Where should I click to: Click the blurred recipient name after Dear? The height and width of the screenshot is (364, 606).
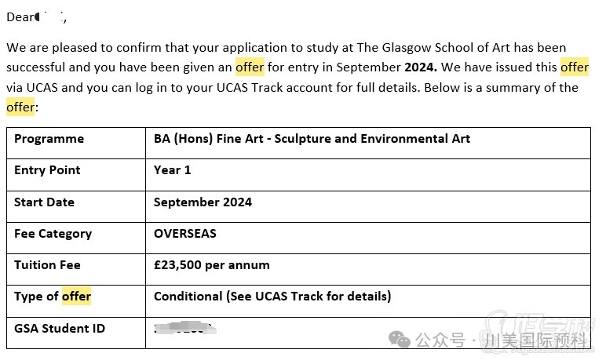point(50,16)
